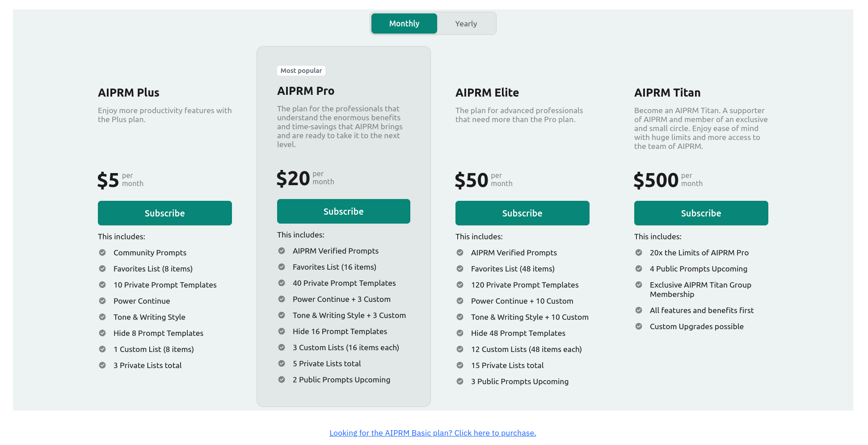
Task: Click checkmark icon beside Power Continue + 3 Custom
Action: click(281, 299)
